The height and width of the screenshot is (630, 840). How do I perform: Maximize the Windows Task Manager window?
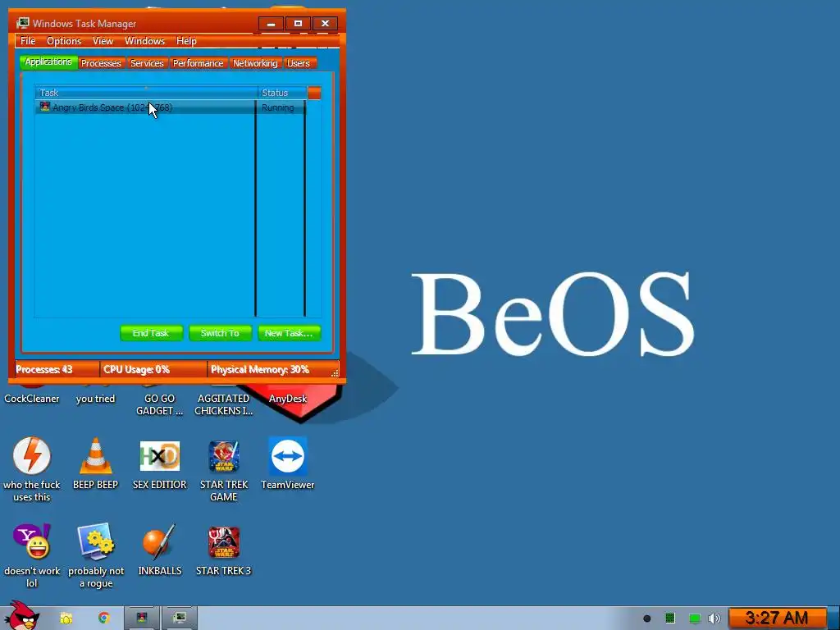(x=298, y=24)
